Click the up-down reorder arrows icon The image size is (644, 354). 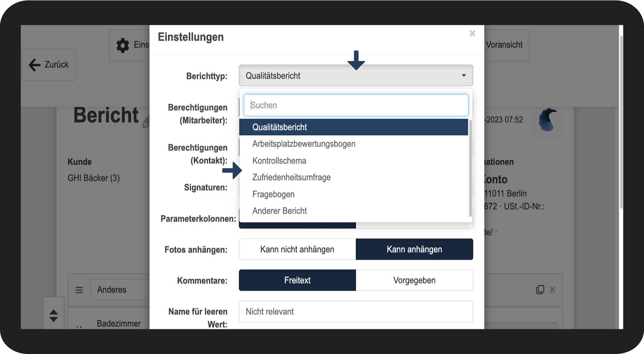coord(54,316)
